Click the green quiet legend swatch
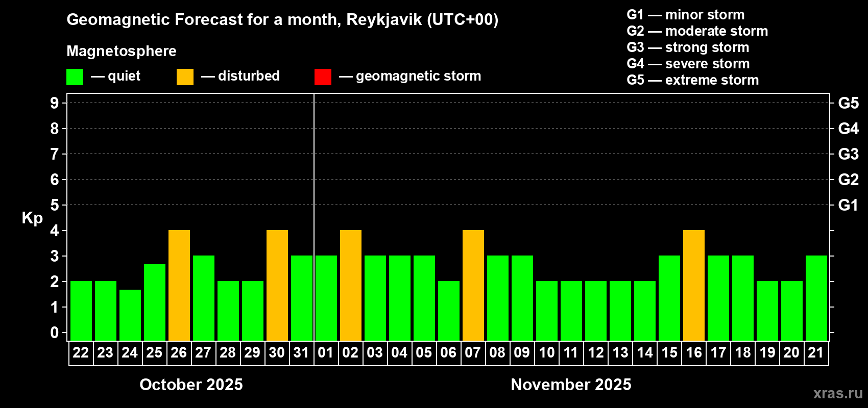The width and height of the screenshot is (868, 408). [75, 77]
